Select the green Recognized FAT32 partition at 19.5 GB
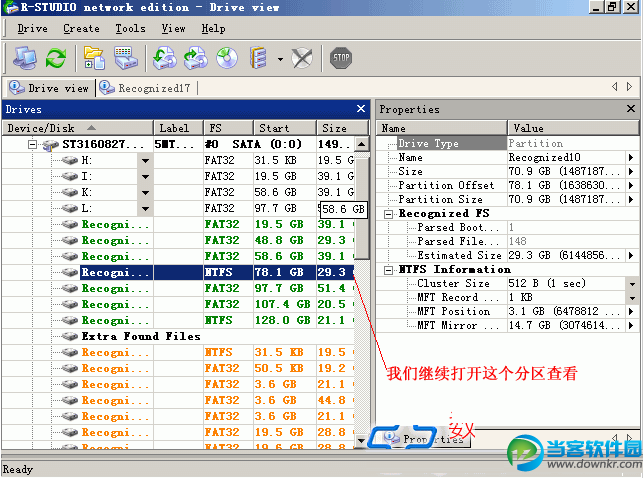Screen dimensions: 643x478 point(178,225)
